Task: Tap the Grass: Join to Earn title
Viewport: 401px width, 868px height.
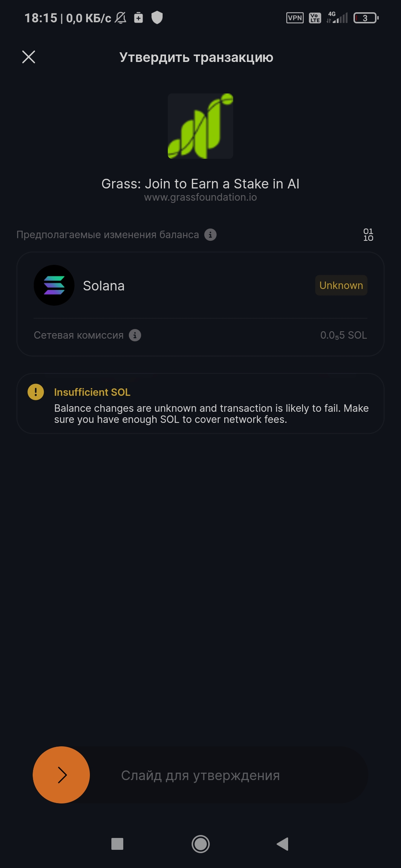Action: point(200,184)
